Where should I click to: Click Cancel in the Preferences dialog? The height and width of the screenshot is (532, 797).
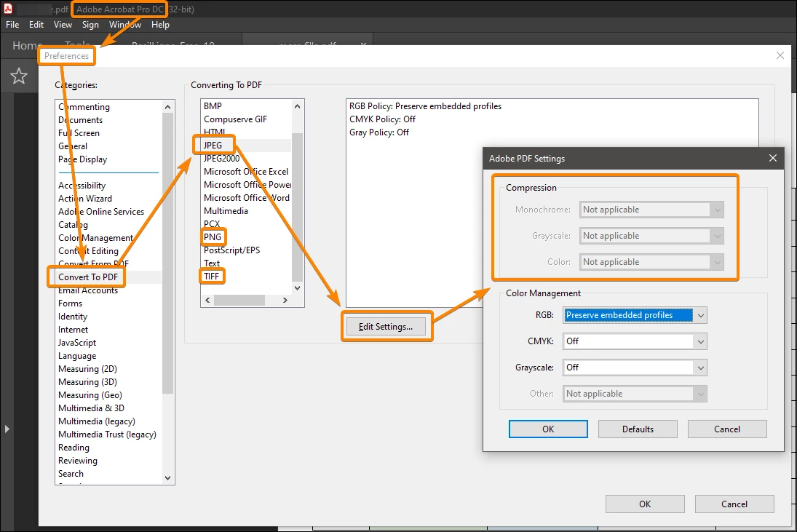coord(734,504)
